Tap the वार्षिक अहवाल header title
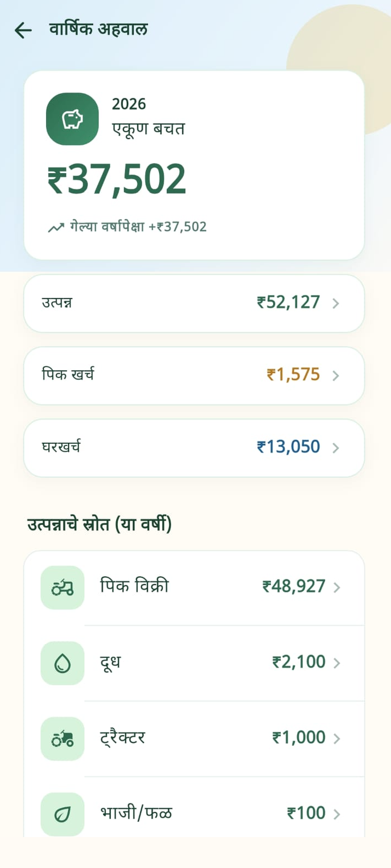391x868 pixels. [x=98, y=29]
